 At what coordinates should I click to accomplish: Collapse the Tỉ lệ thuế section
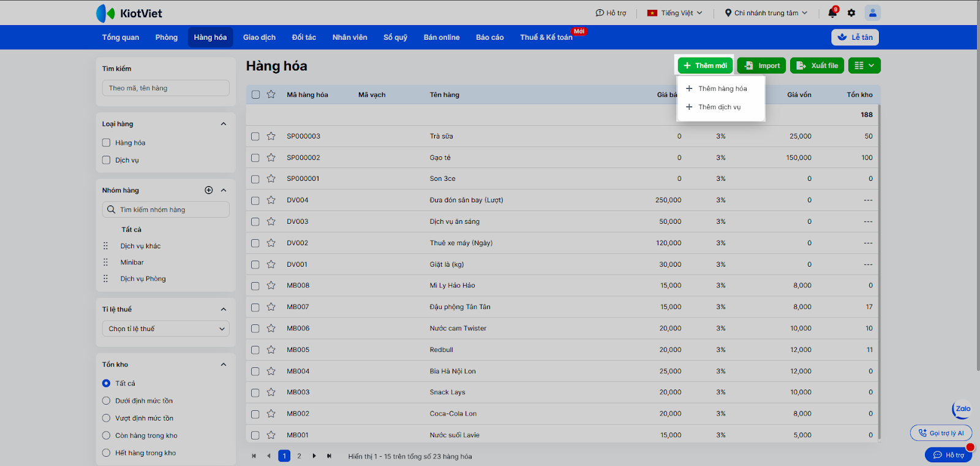pos(224,309)
